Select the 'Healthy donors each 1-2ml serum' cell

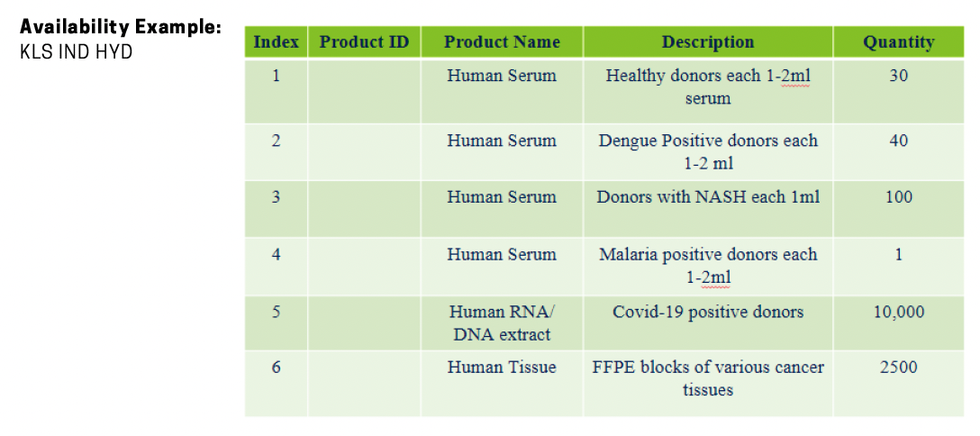(708, 87)
